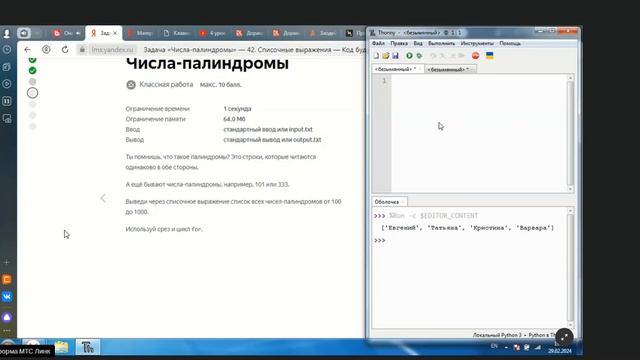Click the date 29.02.2024 in taskbar clock
Viewport: 640px width, 360px height.
tap(560, 351)
